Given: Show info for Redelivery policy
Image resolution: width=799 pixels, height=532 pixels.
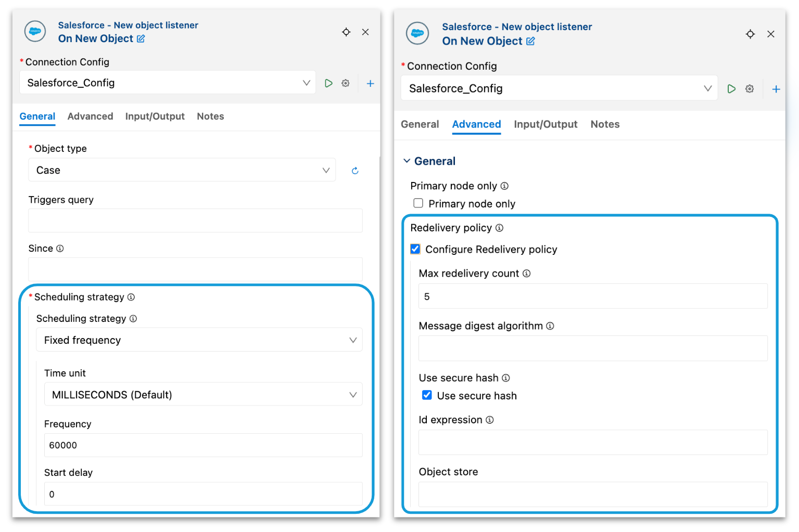Looking at the screenshot, I should tap(499, 228).
